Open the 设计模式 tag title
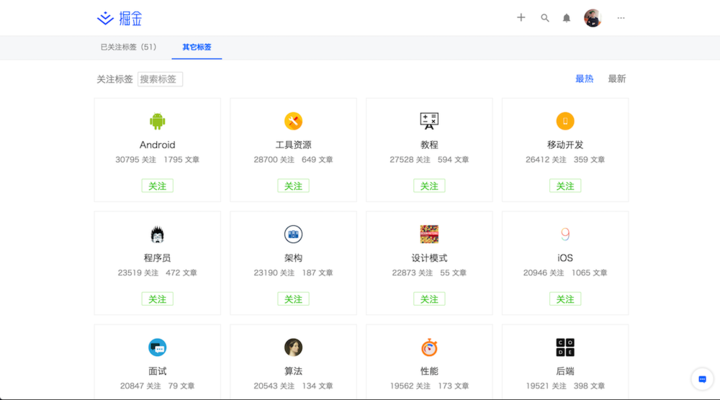Screen dimensions: 720x400 pos(429,258)
